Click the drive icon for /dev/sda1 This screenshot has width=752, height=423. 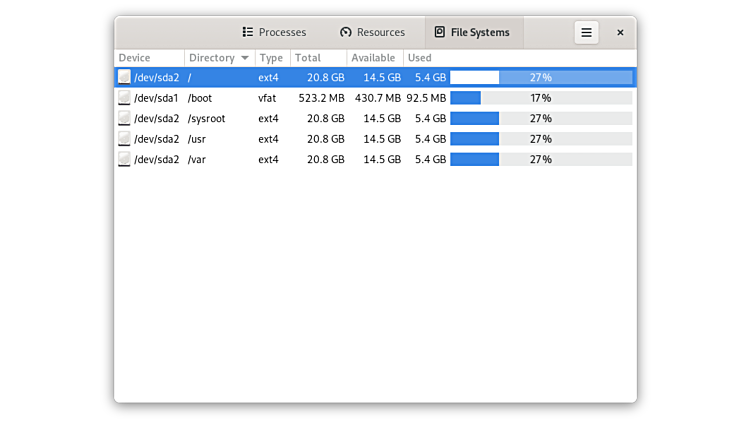[124, 98]
